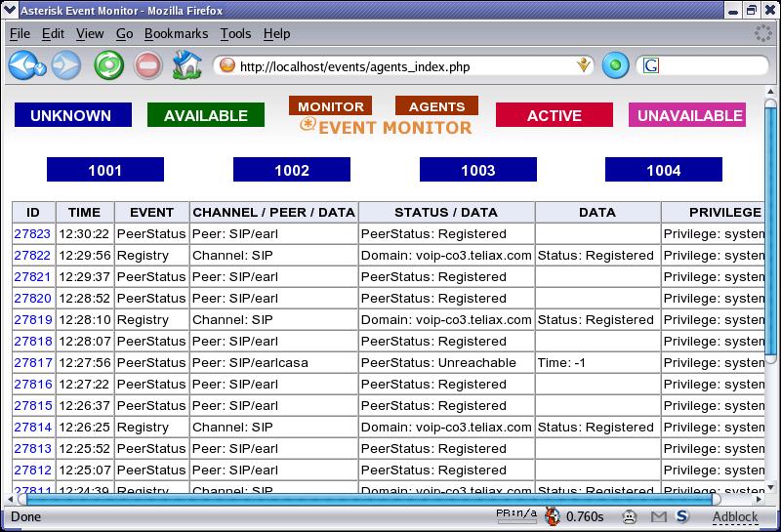The width and height of the screenshot is (781, 532).
Task: Open event ID 27823 link
Action: click(32, 234)
